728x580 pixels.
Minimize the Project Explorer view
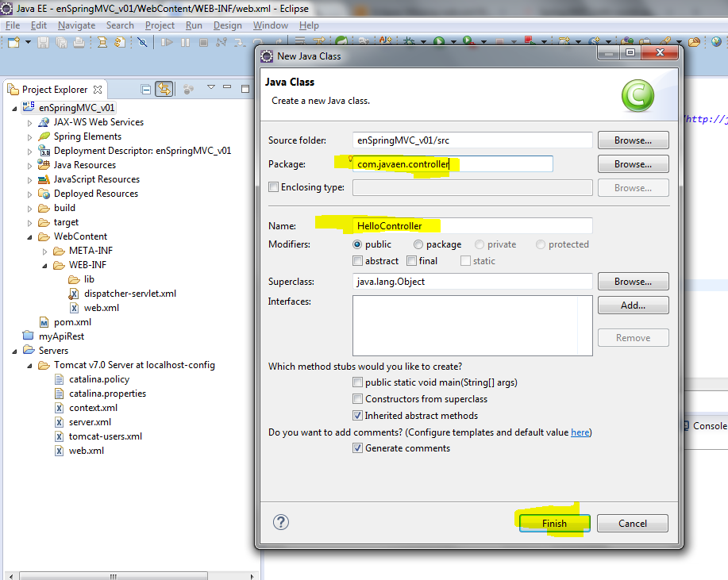coord(227,86)
